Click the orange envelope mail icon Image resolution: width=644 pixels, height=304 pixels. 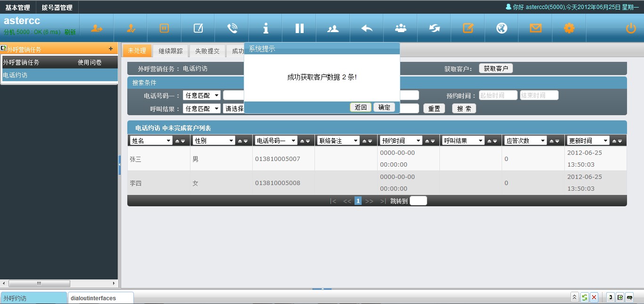[536, 28]
